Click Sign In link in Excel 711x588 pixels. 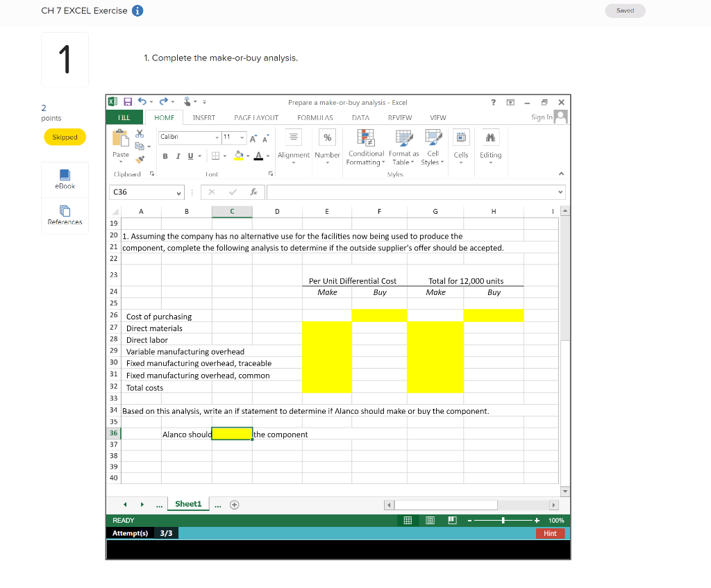coord(542,117)
